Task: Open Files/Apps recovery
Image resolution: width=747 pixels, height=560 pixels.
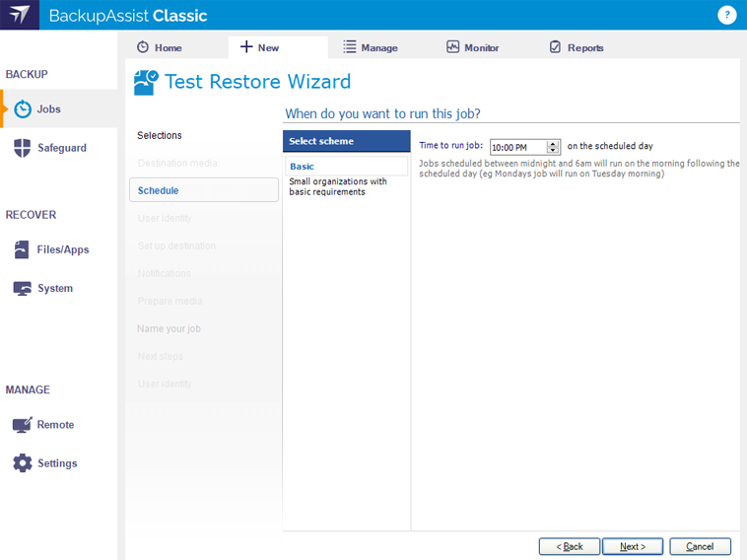Action: (58, 249)
